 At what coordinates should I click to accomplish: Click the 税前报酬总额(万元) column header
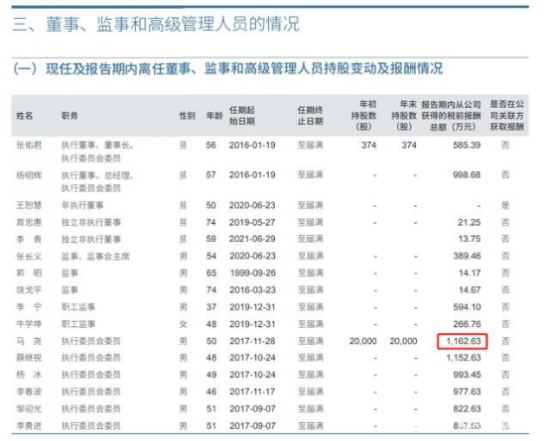pos(451,115)
